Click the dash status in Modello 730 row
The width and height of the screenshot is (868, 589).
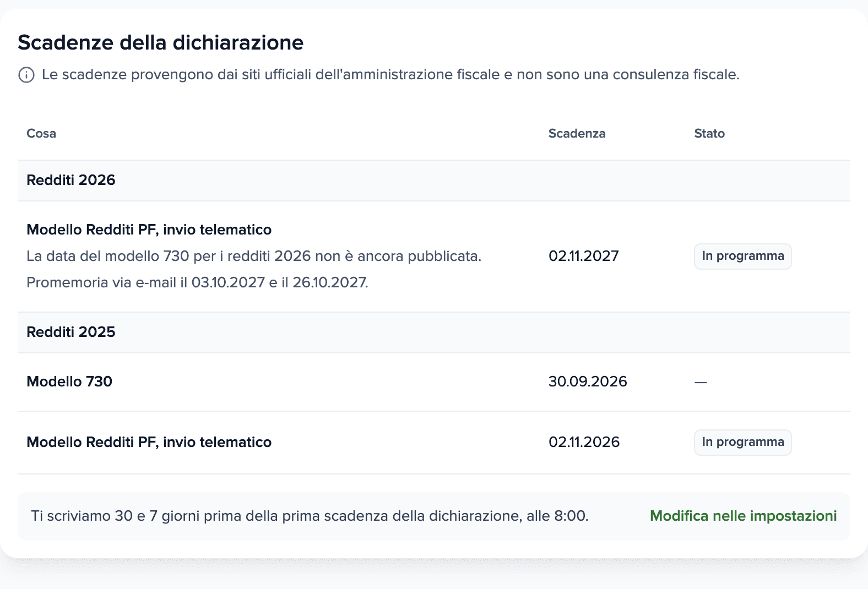point(701,382)
